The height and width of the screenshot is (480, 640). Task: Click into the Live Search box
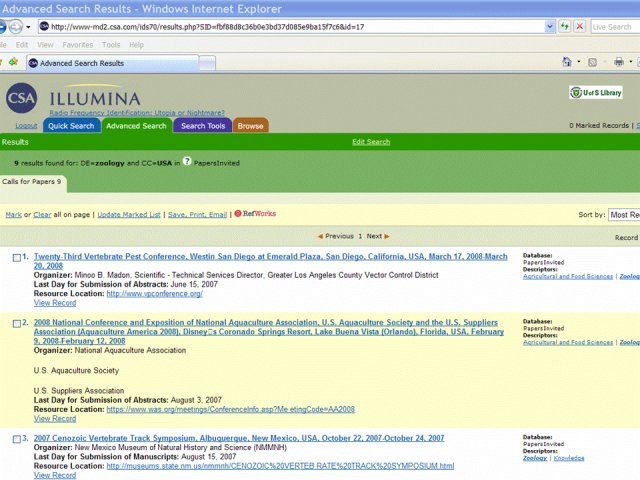tap(615, 27)
